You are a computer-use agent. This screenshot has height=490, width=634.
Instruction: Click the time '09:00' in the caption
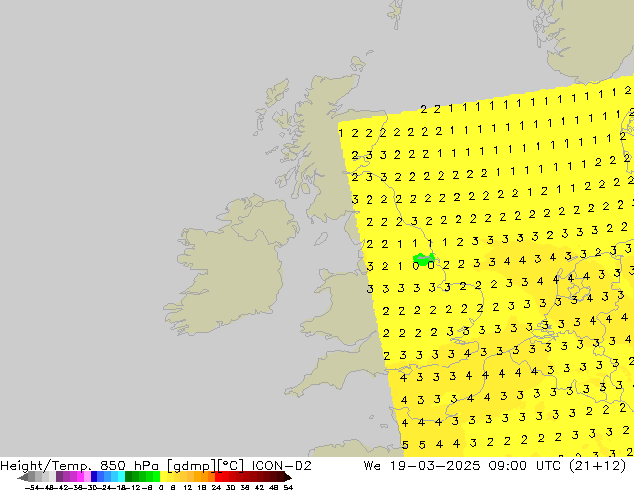(x=507, y=466)
